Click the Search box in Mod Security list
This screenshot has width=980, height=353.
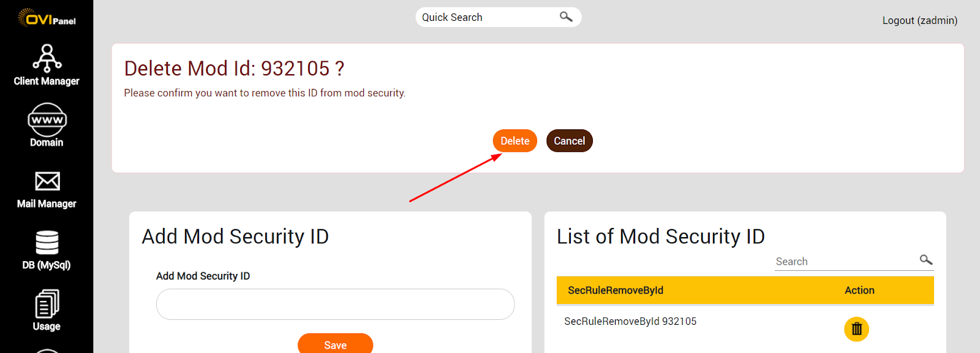click(x=845, y=260)
